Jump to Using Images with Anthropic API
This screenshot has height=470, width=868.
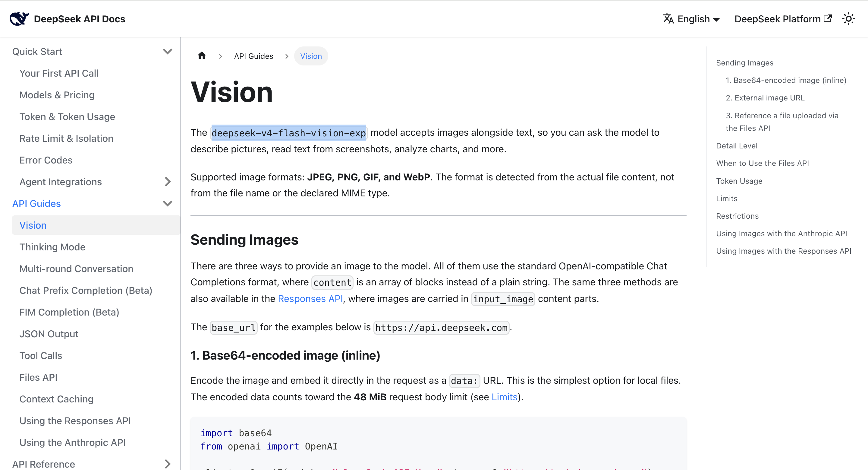pyautogui.click(x=782, y=234)
